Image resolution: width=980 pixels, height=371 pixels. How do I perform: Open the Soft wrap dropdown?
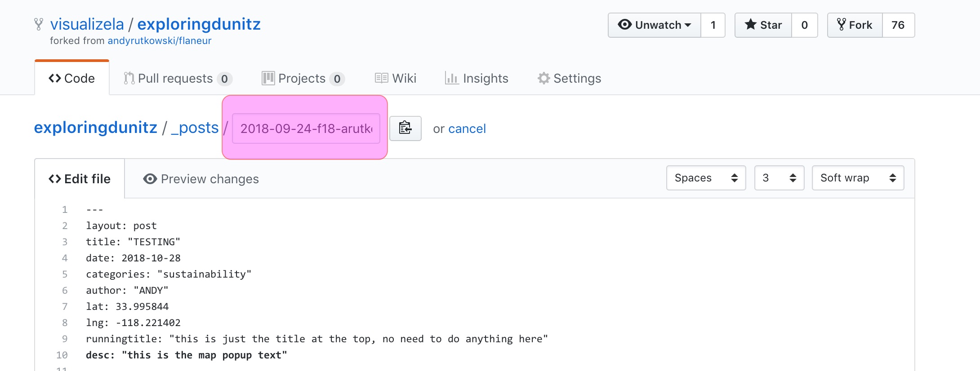click(x=858, y=178)
